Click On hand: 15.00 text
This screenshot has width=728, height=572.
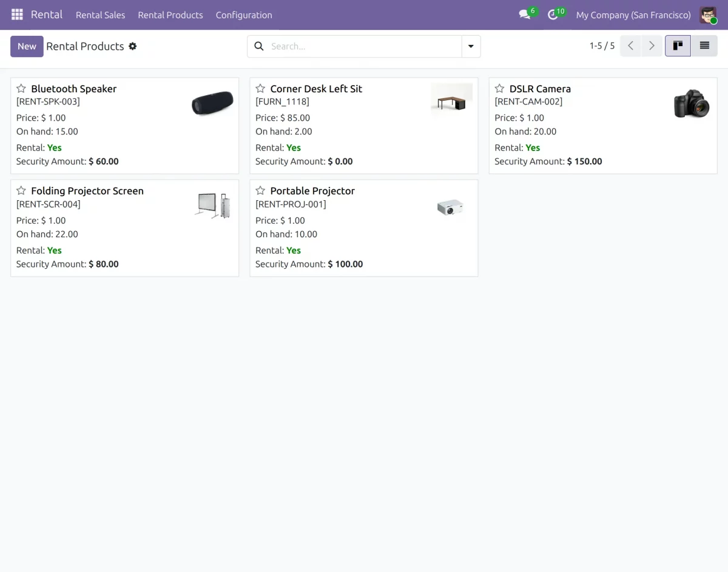pyautogui.click(x=47, y=131)
